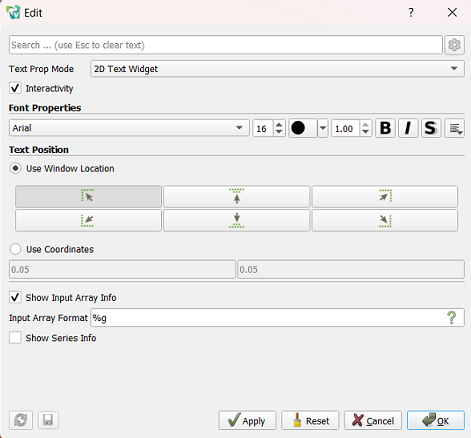Place text at bottom-left window corner

(x=88, y=220)
